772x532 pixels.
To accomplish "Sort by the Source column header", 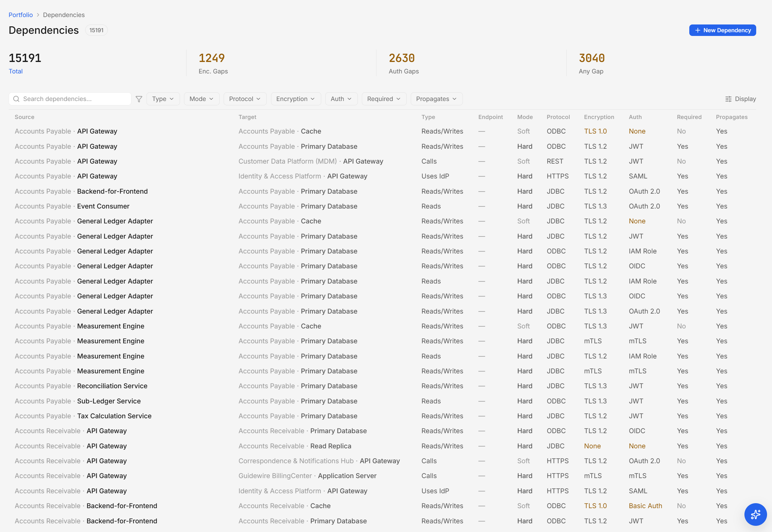I will 25,117.
